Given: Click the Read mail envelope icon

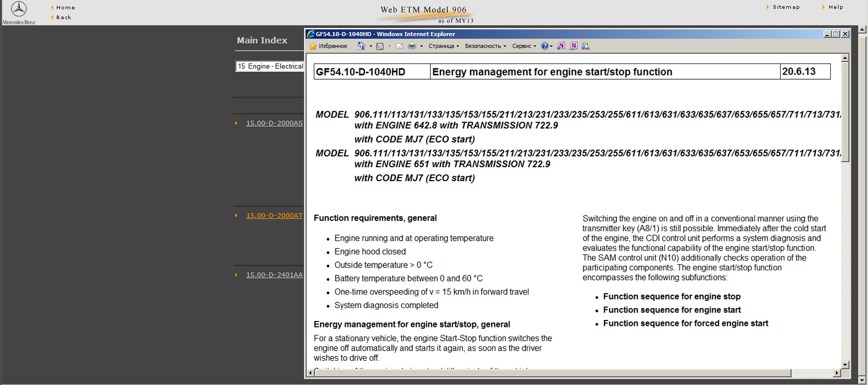Looking at the screenshot, I should pyautogui.click(x=399, y=46).
